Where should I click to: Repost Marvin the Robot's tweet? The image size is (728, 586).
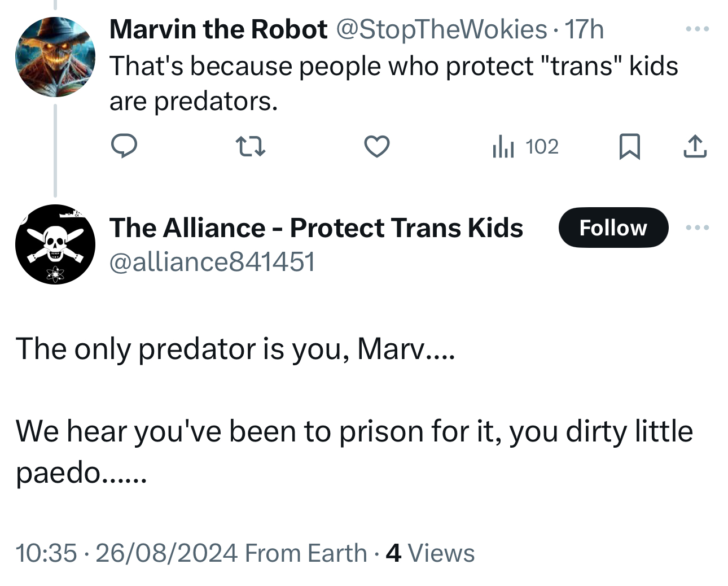pyautogui.click(x=249, y=147)
